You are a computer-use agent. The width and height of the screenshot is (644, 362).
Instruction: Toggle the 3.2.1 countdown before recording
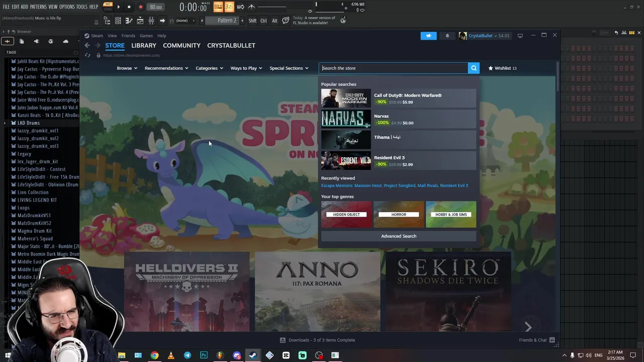point(229,7)
